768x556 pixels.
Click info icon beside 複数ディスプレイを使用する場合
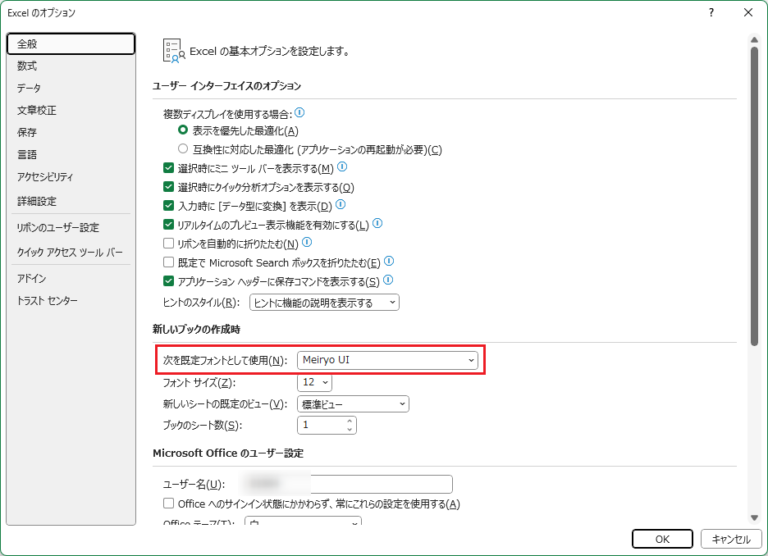click(300, 113)
